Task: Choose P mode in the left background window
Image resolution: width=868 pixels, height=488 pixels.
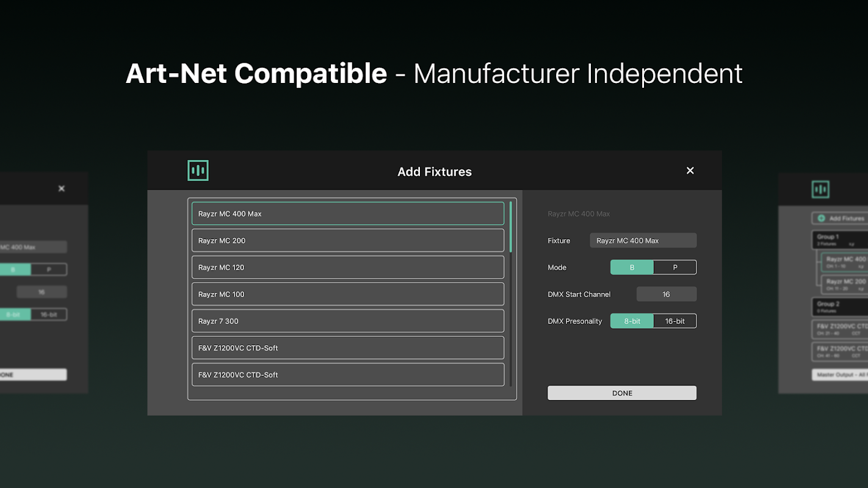Action: [x=49, y=270]
